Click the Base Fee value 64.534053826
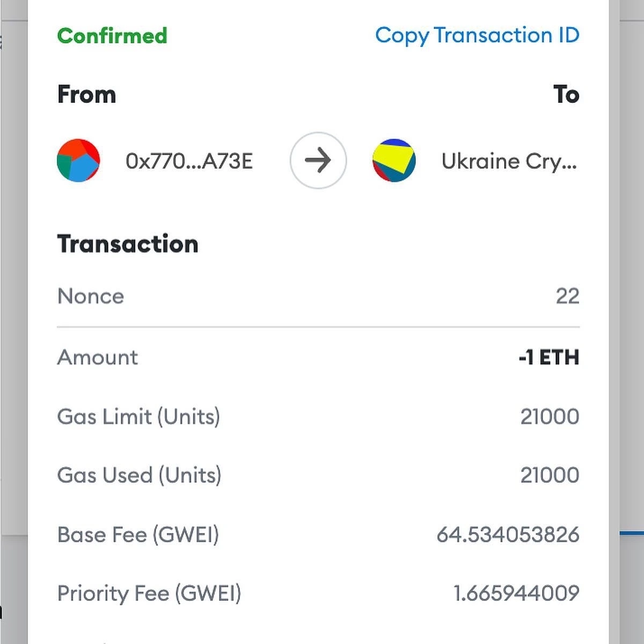The image size is (644, 644). pyautogui.click(x=508, y=535)
